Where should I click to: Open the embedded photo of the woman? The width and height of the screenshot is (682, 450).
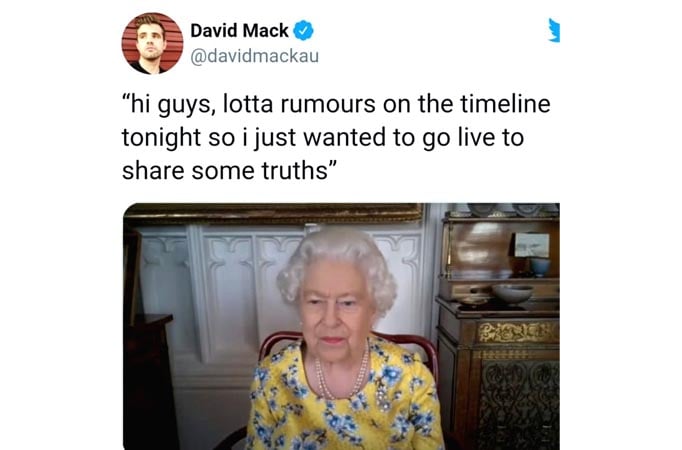pos(341,326)
